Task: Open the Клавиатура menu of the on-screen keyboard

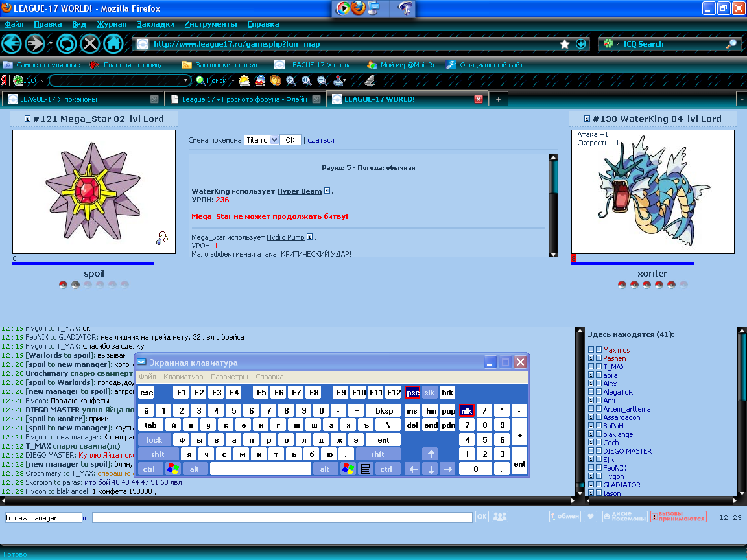Action: pos(184,377)
